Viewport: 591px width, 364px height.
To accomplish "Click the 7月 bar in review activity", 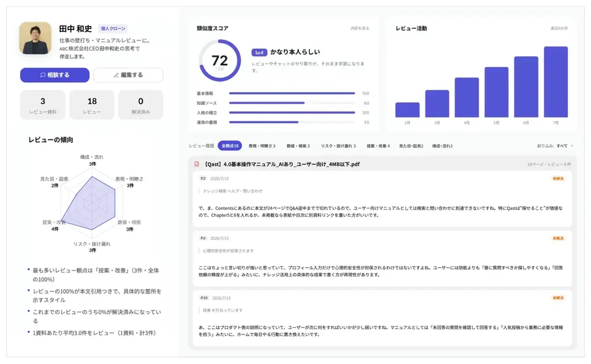I will point(556,82).
